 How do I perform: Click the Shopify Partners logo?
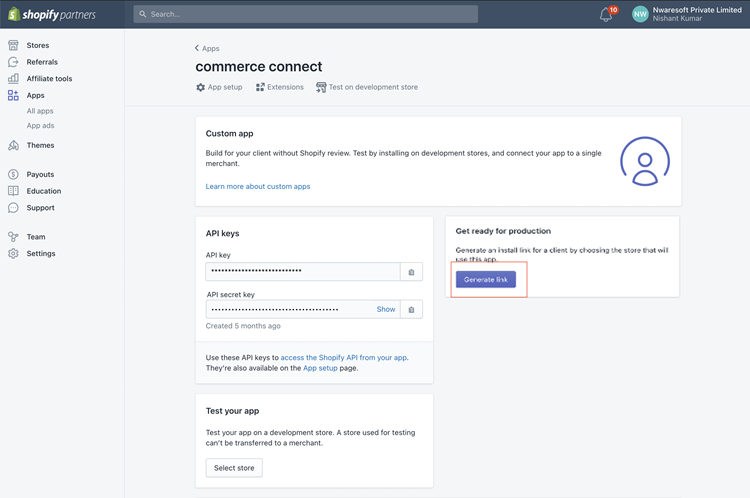pos(52,14)
